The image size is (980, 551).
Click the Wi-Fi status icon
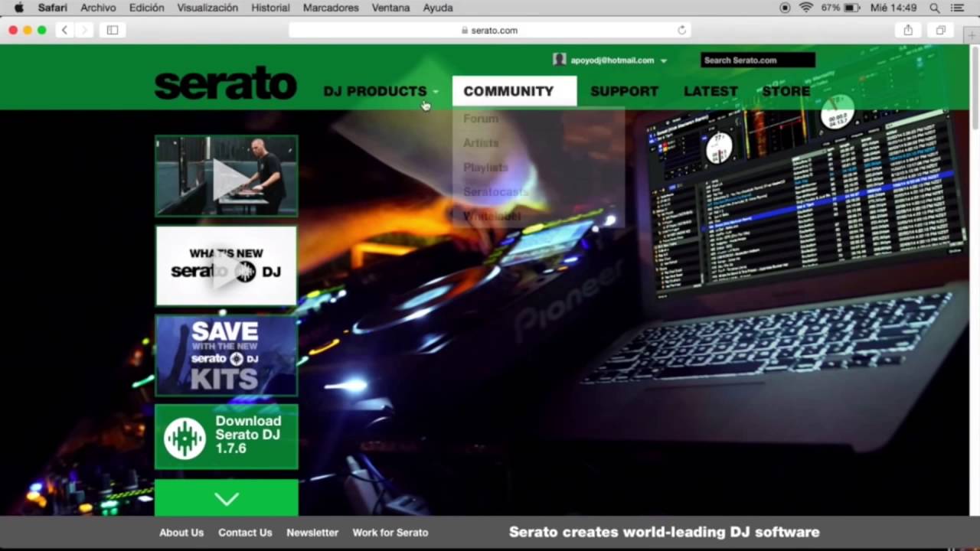click(806, 8)
